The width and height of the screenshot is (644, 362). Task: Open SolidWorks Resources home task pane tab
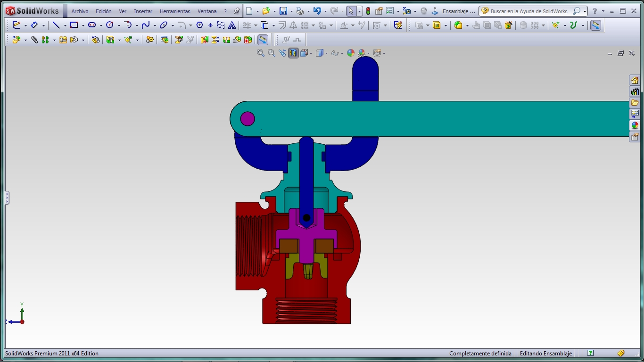coord(635,80)
